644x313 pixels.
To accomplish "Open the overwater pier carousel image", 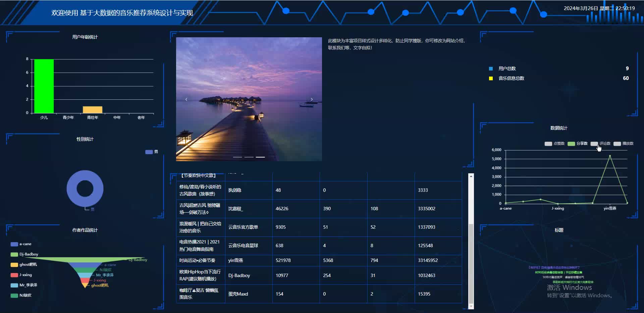I will (249, 99).
